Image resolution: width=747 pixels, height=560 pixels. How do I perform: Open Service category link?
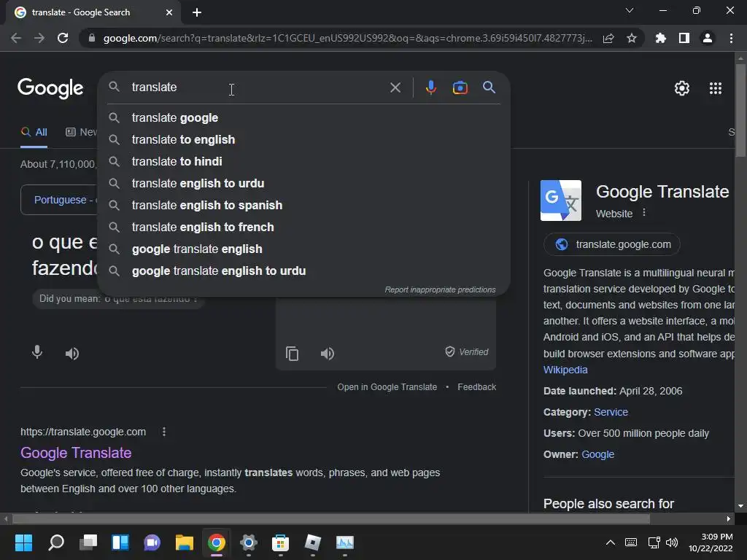(611, 412)
